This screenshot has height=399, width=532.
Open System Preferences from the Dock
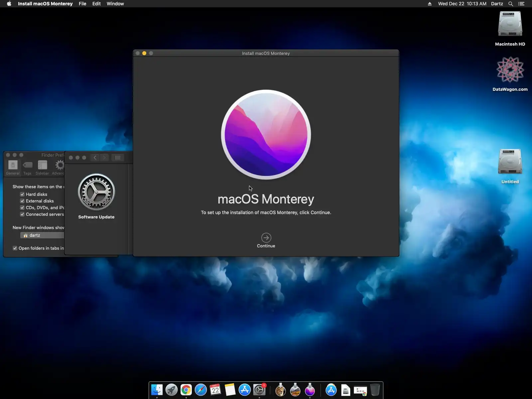coord(259,390)
